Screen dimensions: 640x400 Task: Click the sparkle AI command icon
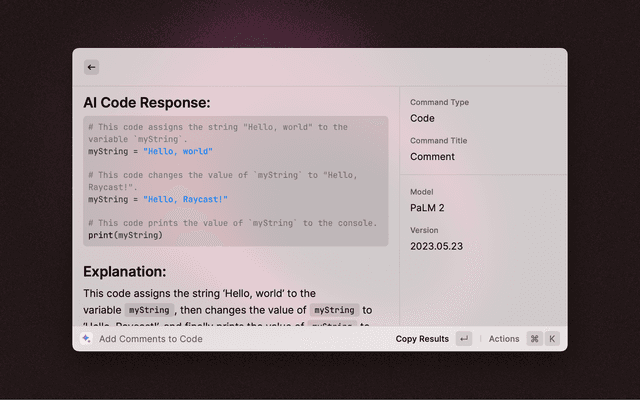[x=87, y=339]
